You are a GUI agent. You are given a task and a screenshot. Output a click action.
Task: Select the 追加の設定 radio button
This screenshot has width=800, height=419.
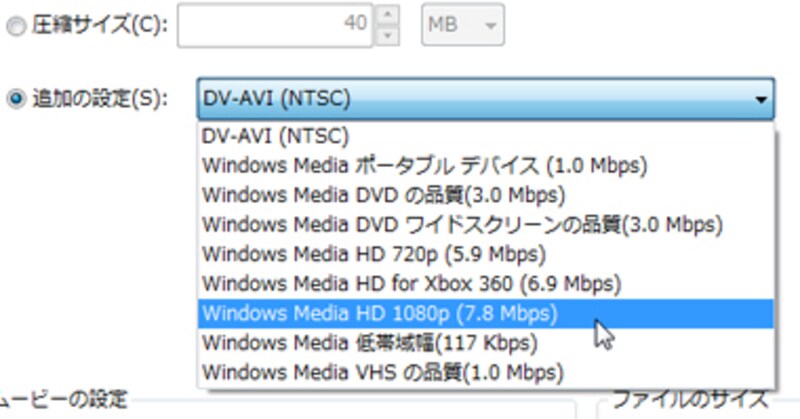click(14, 100)
